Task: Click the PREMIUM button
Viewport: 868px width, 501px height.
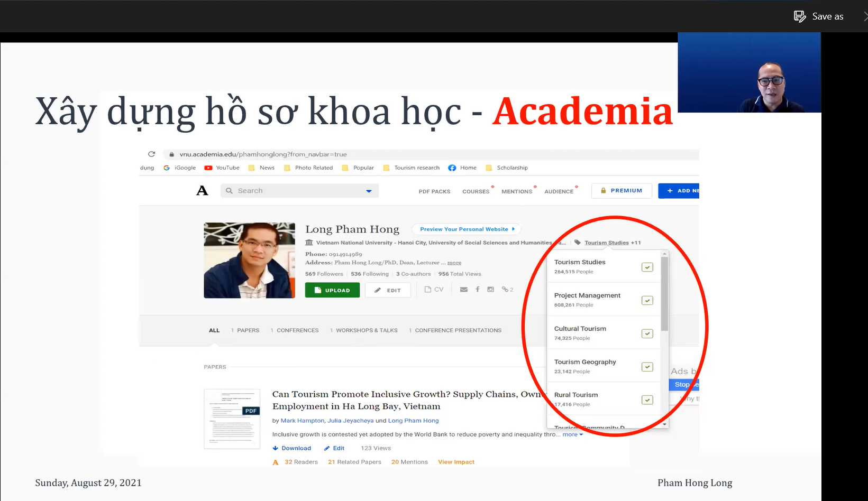Action: click(x=622, y=191)
